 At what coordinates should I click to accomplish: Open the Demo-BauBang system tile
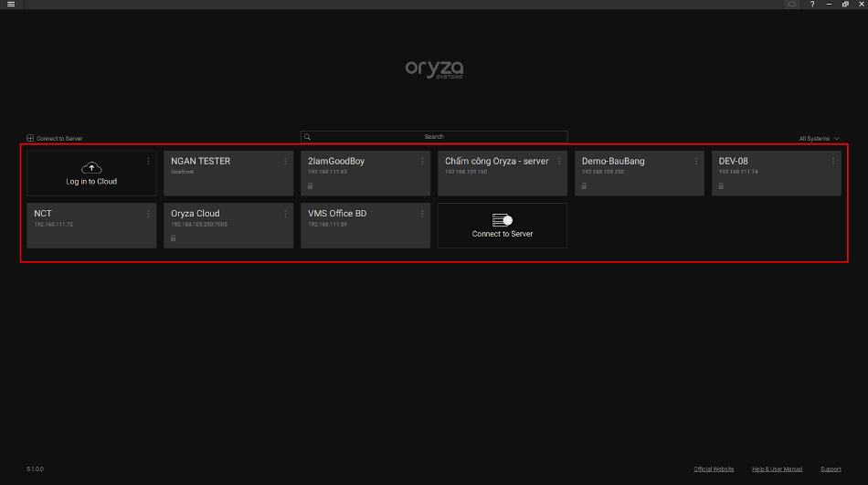pyautogui.click(x=640, y=174)
